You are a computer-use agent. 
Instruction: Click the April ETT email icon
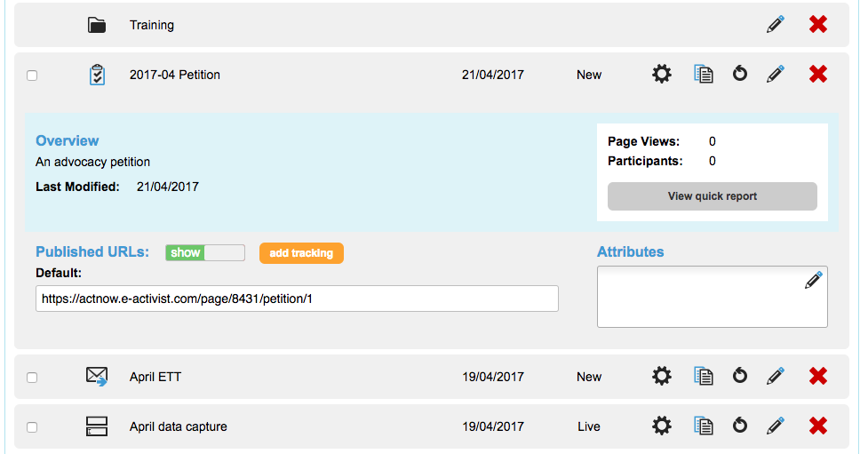click(97, 377)
